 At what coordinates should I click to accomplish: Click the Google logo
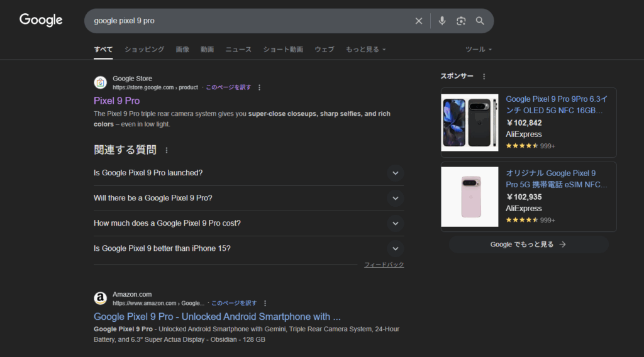coord(41,19)
